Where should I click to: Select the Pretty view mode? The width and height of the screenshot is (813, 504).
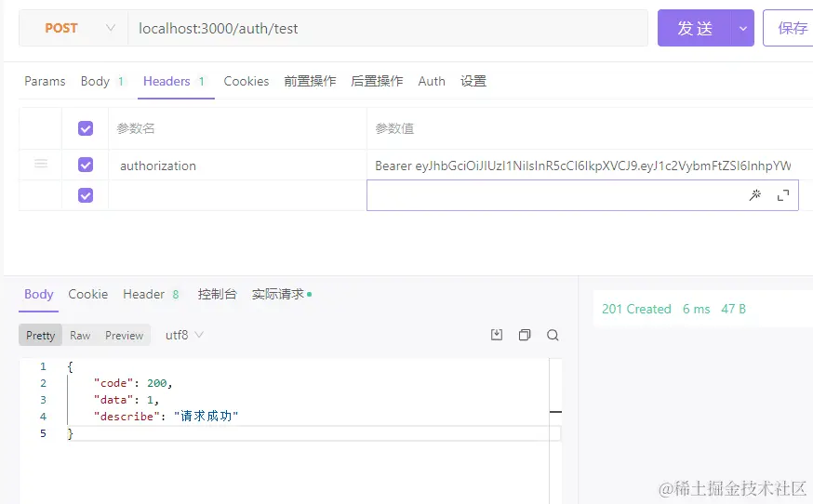40,335
